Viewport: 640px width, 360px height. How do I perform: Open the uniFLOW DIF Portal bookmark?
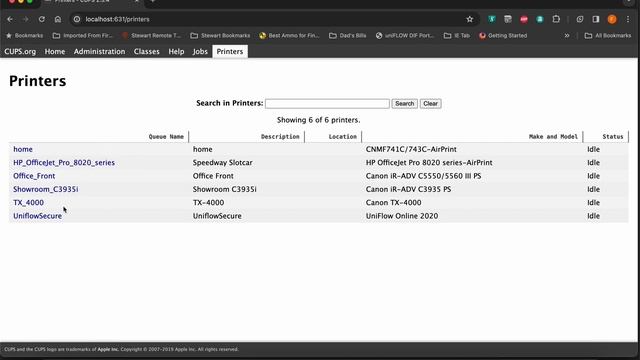coord(405,36)
